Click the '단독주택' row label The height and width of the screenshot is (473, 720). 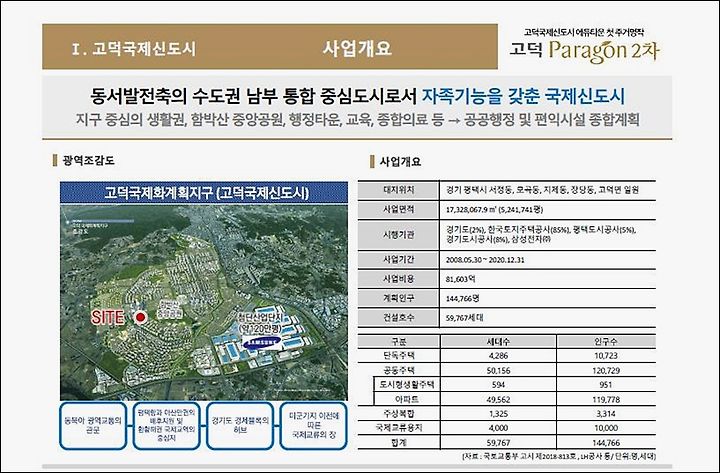click(x=398, y=355)
